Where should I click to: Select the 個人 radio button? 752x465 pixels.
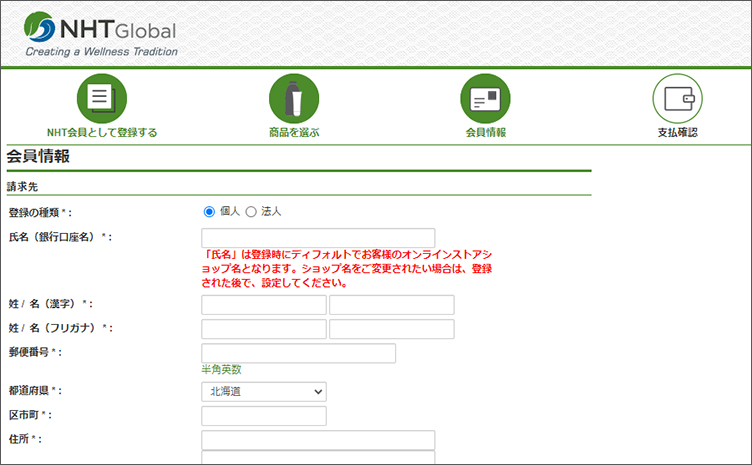click(209, 212)
